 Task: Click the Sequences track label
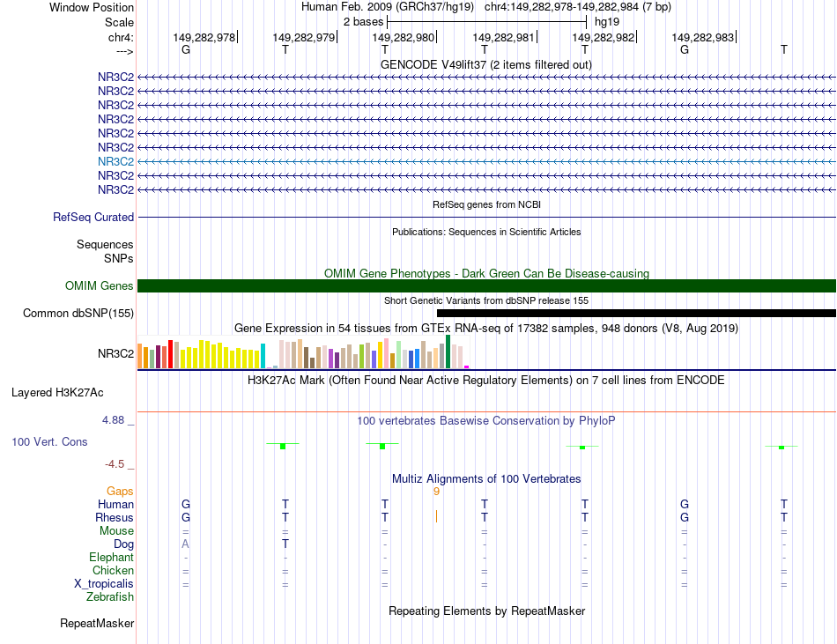105,244
